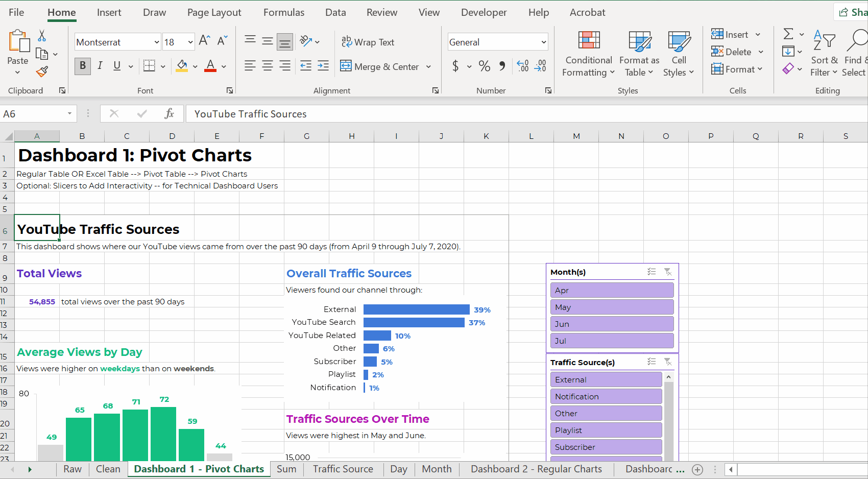868x479 pixels.
Task: Click the Paste clipboard icon
Action: pyautogui.click(x=19, y=41)
